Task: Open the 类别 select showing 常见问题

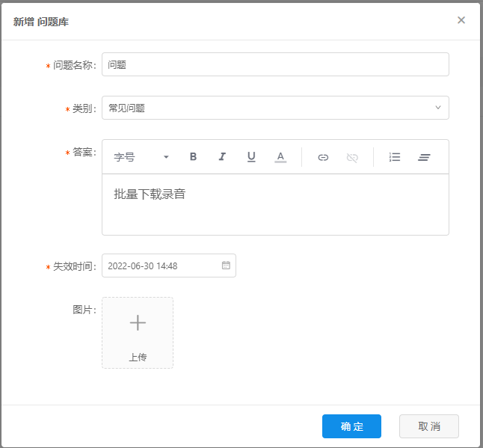Action: [269, 108]
